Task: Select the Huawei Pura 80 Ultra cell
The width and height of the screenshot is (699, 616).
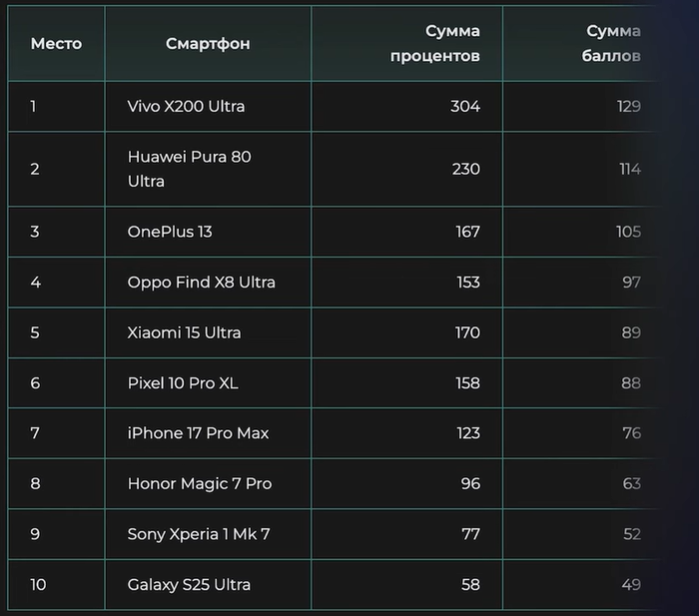Action: point(189,169)
